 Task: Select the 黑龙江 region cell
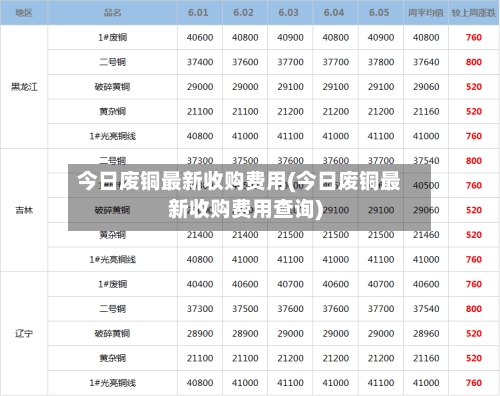pyautogui.click(x=24, y=87)
